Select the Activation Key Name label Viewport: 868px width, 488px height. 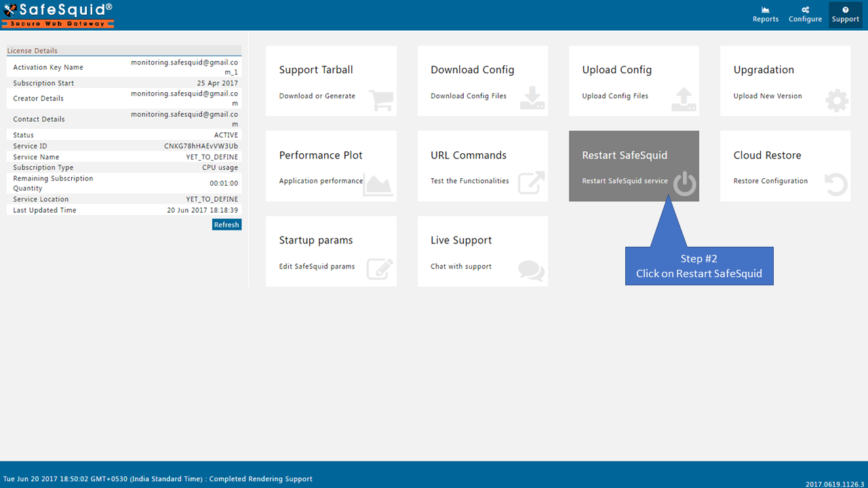pyautogui.click(x=48, y=67)
